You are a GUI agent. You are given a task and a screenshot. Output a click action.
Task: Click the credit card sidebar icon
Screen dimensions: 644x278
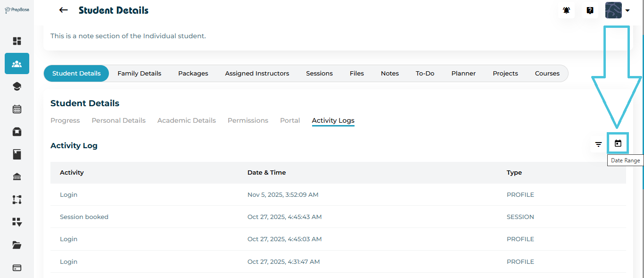(17, 268)
